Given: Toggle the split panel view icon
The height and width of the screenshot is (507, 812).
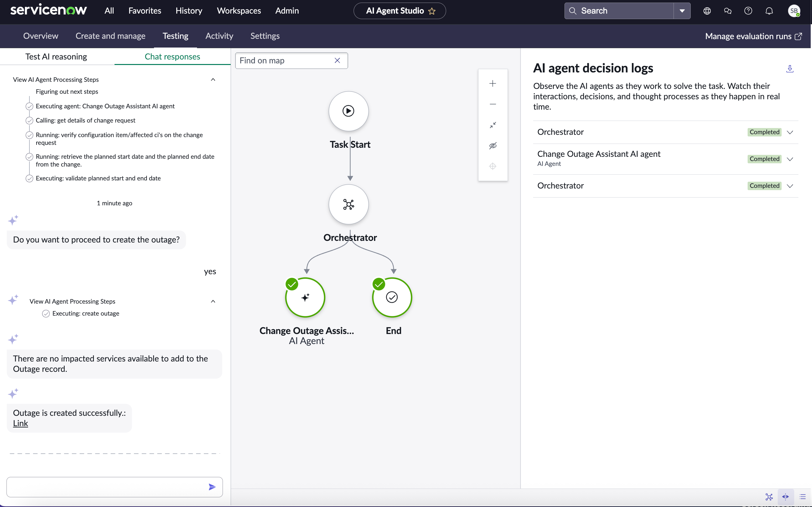Looking at the screenshot, I should 785,497.
